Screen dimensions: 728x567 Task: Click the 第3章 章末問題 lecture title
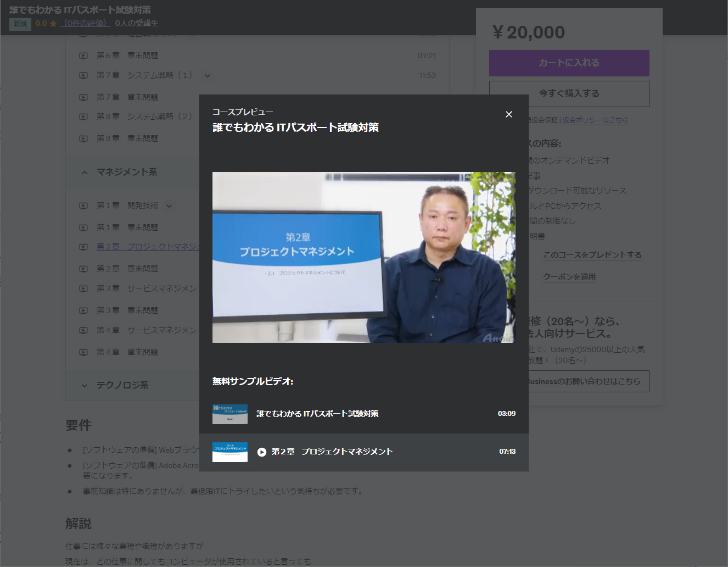[127, 310]
